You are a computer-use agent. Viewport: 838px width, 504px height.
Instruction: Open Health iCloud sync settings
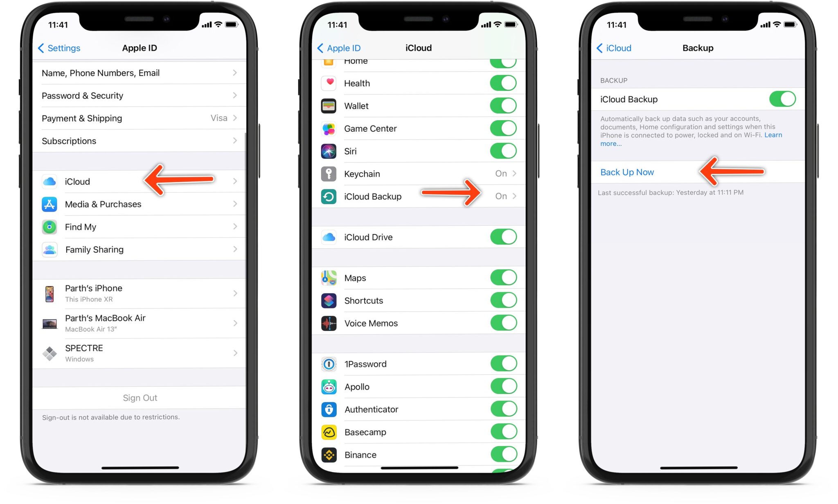pos(419,83)
